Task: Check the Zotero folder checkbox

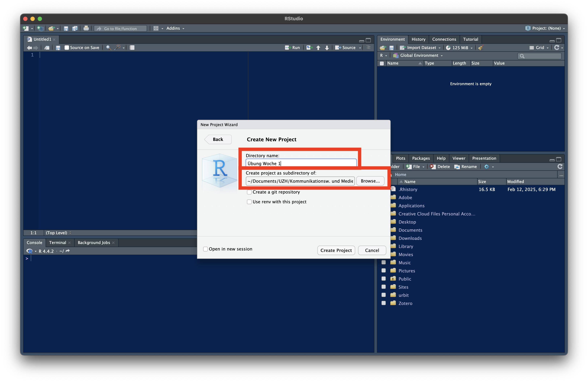Action: 383,303
